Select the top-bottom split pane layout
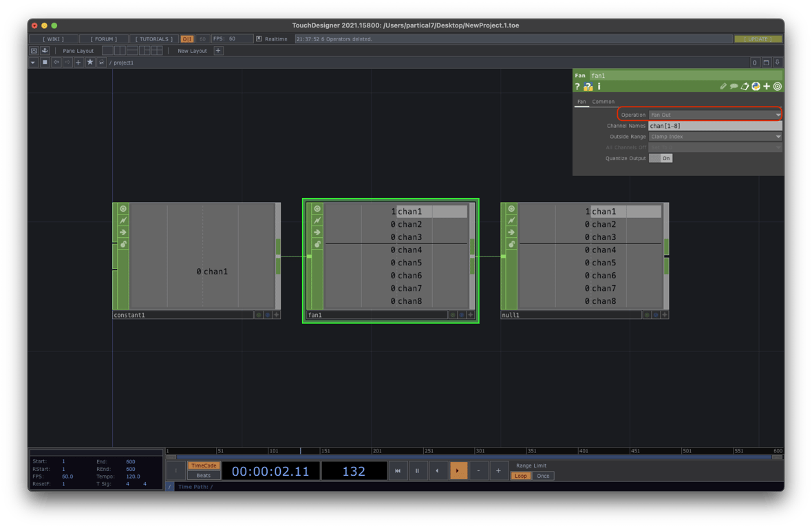This screenshot has height=528, width=812. coord(132,51)
